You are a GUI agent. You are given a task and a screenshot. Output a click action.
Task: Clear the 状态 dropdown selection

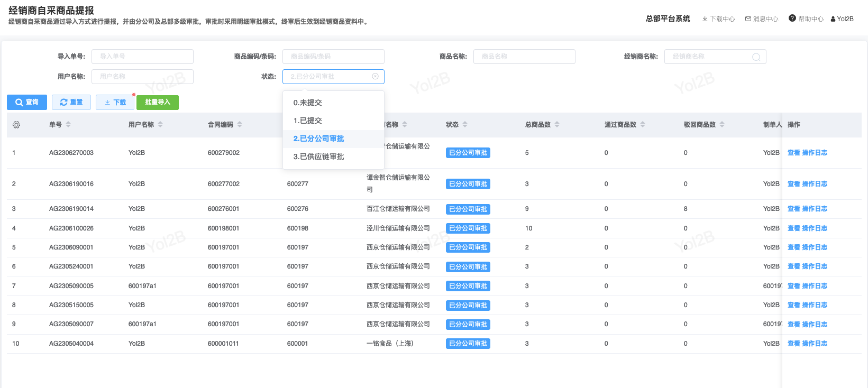[375, 77]
